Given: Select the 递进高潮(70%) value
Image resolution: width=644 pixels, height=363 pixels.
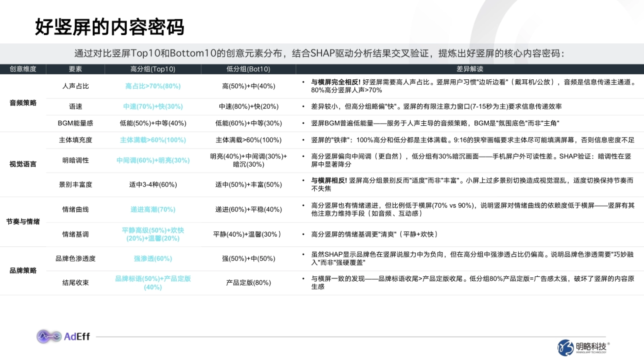Looking at the screenshot, I should (x=153, y=209).
